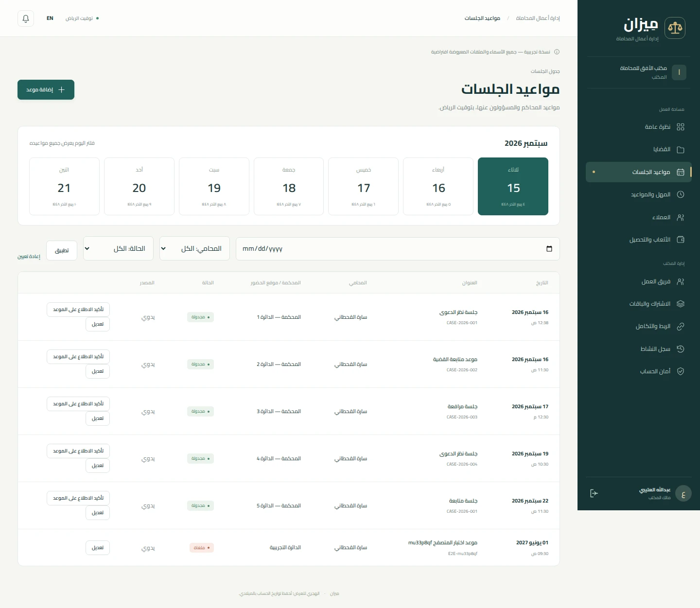Viewport: 700px width, 608px height.
Task: Click the logout icon beside the user name
Action: [594, 493]
